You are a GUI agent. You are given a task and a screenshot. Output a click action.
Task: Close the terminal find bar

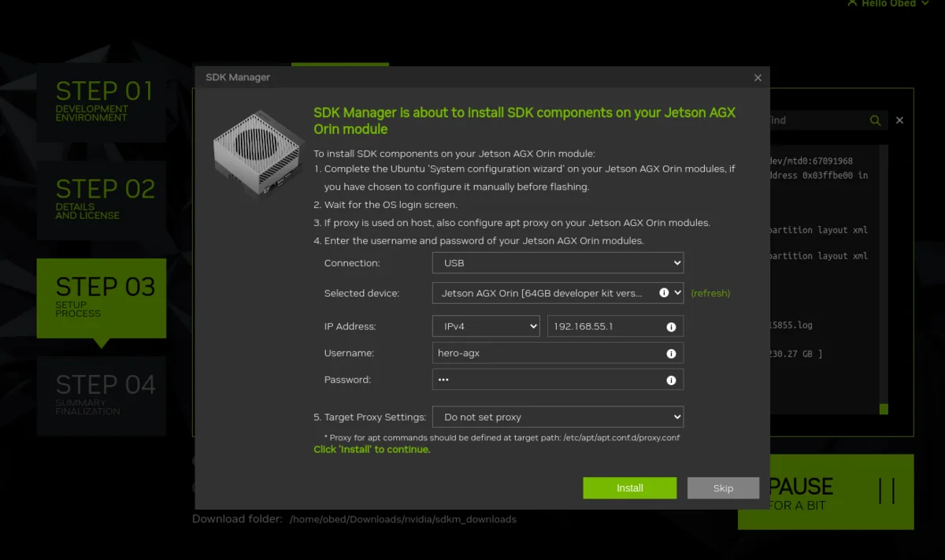tap(899, 121)
